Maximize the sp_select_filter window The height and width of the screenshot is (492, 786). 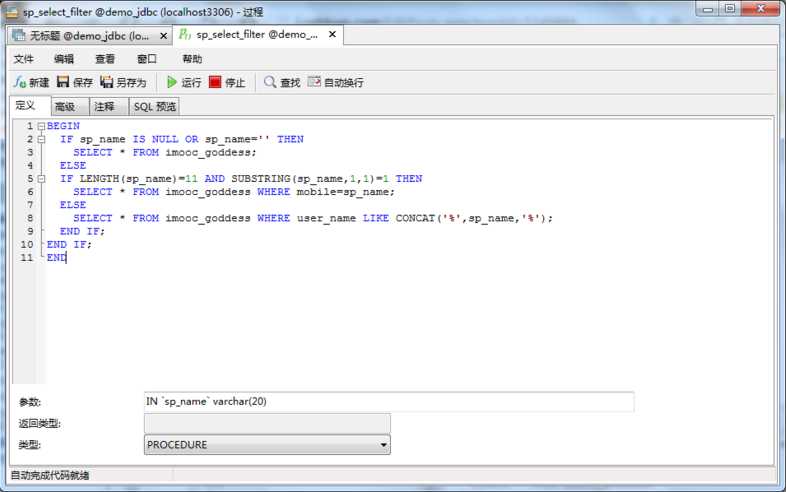click(x=729, y=9)
